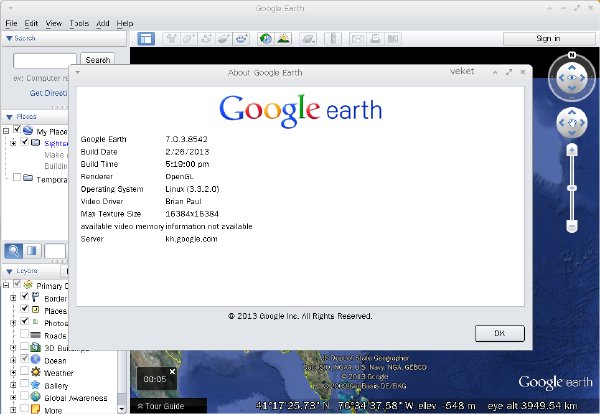Enable the Weather layer checkbox
600x414 pixels.
pyautogui.click(x=25, y=370)
